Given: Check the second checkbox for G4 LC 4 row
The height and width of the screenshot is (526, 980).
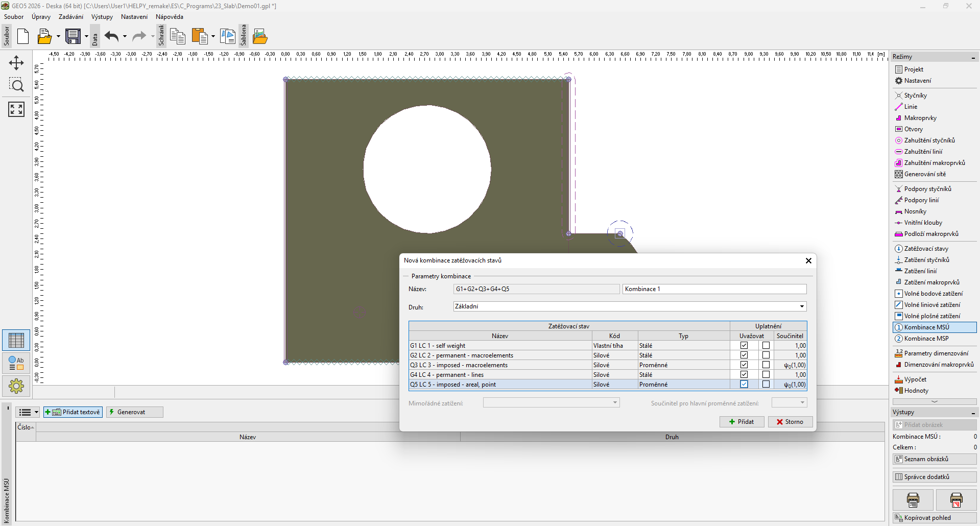Looking at the screenshot, I should click(x=766, y=375).
